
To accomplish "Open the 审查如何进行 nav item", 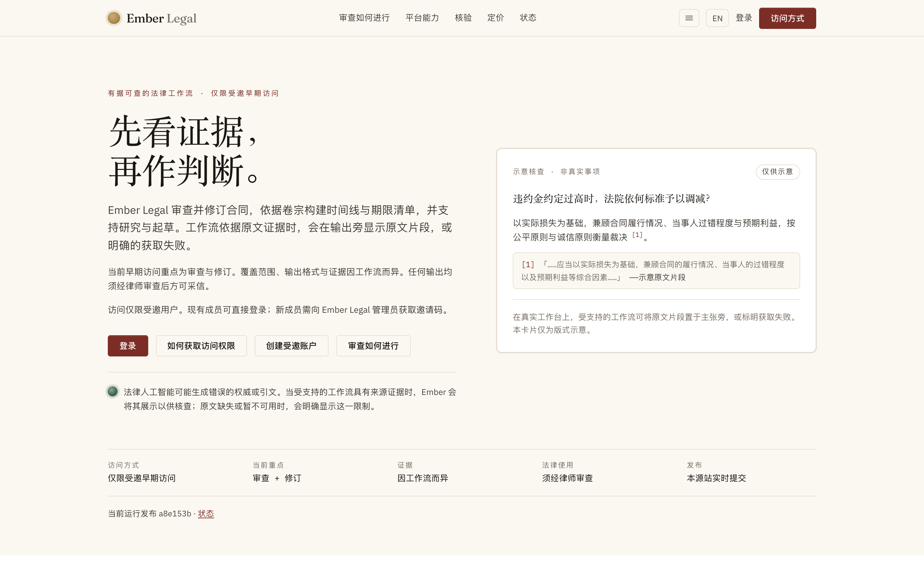I will click(x=364, y=18).
